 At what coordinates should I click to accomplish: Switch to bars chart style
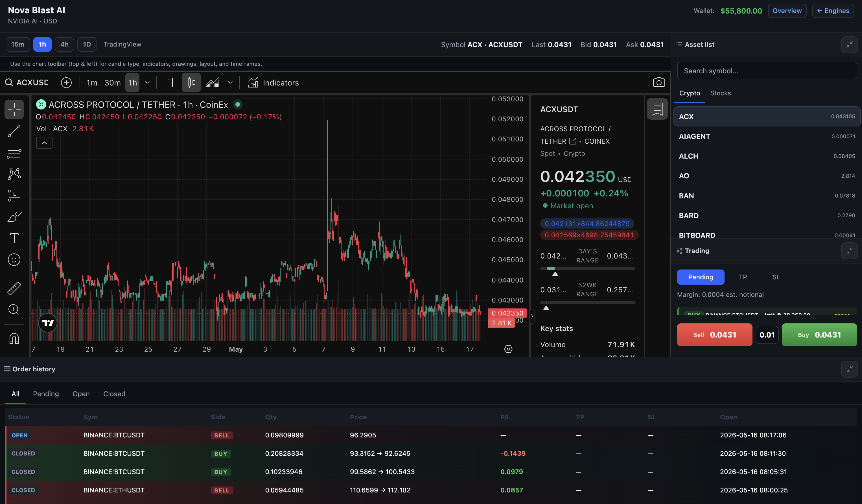click(170, 82)
